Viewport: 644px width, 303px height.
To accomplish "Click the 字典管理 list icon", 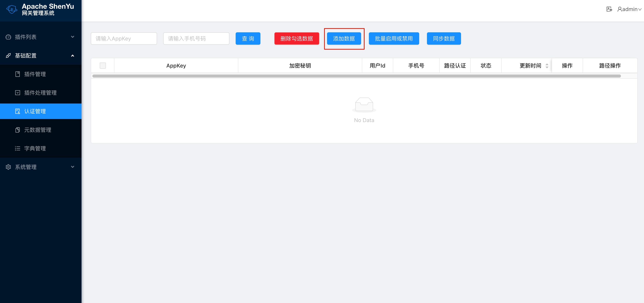I will coord(17,148).
